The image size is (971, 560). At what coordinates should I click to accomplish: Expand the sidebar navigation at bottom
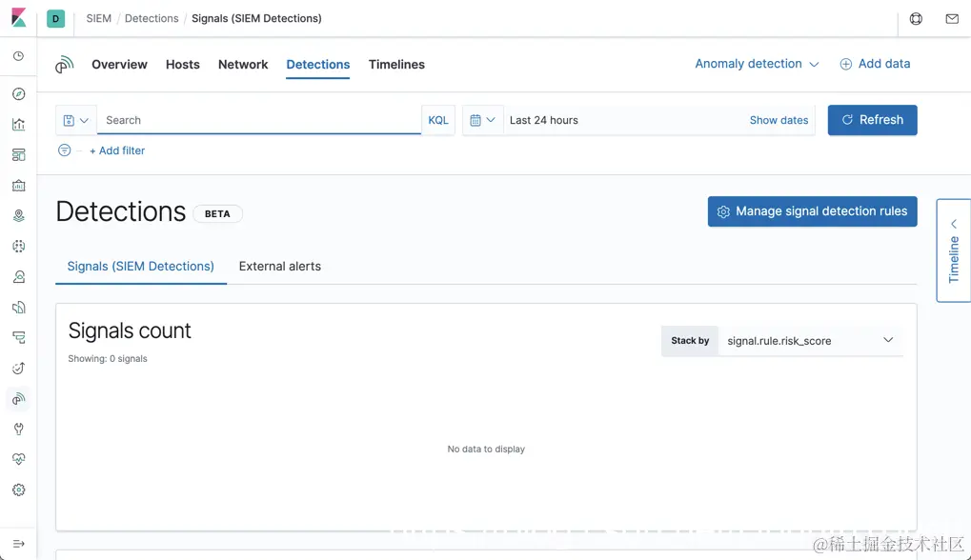click(x=18, y=544)
